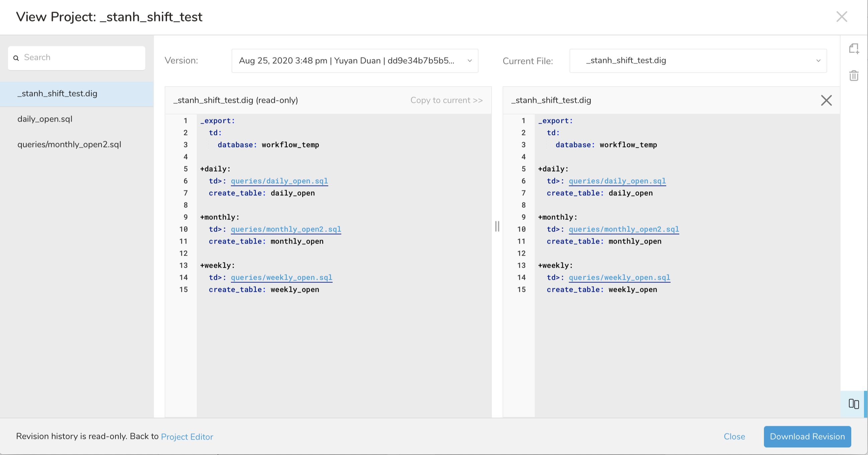Toggle the side-by-side compare view icon
Image resolution: width=868 pixels, height=455 pixels.
coord(854,403)
